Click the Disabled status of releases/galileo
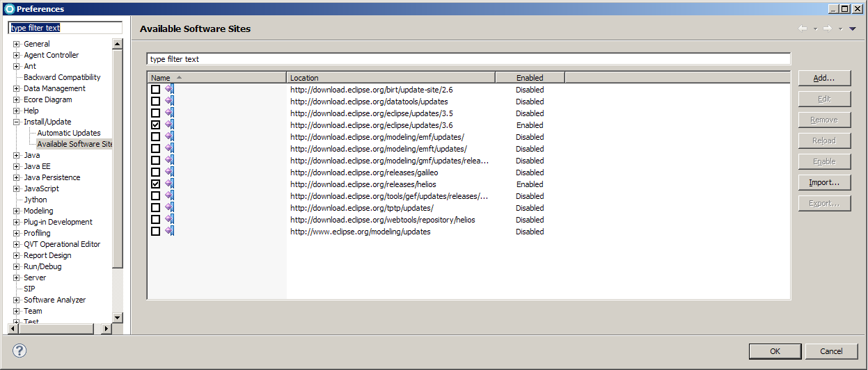The height and width of the screenshot is (370, 868). pos(530,172)
